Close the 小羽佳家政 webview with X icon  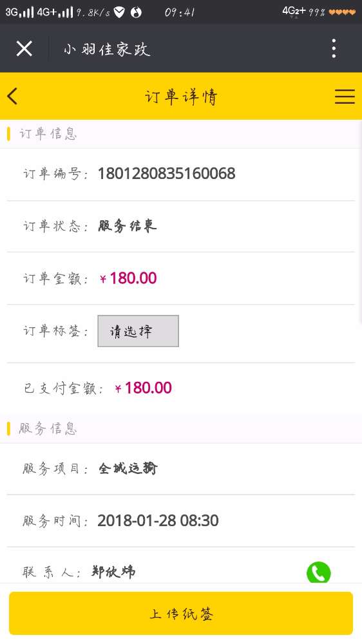tap(24, 49)
